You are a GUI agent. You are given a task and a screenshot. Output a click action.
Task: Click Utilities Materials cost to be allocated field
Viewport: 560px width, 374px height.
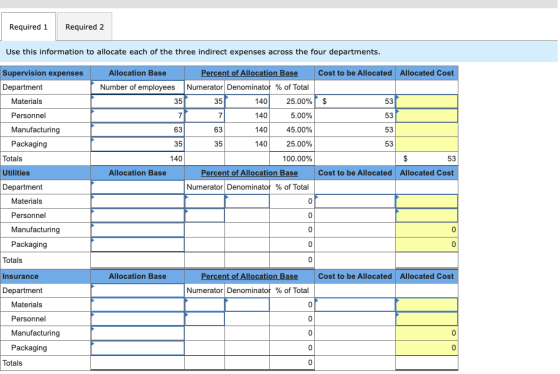click(x=355, y=201)
